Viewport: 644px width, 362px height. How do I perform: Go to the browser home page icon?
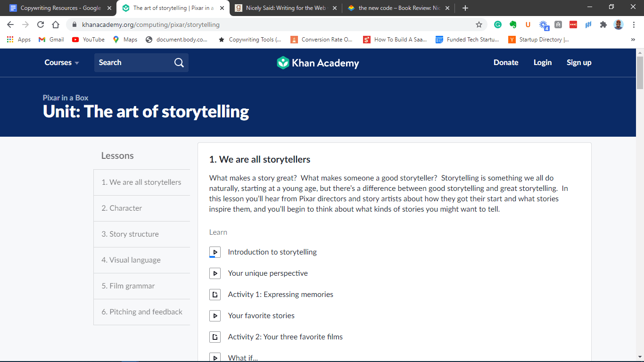coord(56,25)
